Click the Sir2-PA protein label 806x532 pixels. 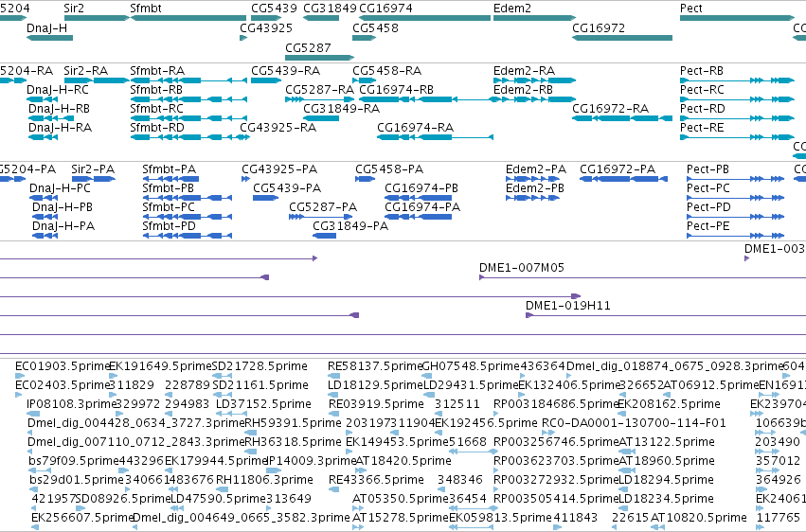93,168
